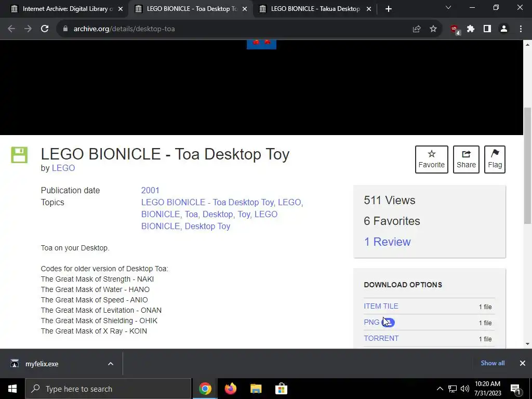Screen dimensions: 532x399
Task: Open the 1 Review link
Action: coord(387,242)
